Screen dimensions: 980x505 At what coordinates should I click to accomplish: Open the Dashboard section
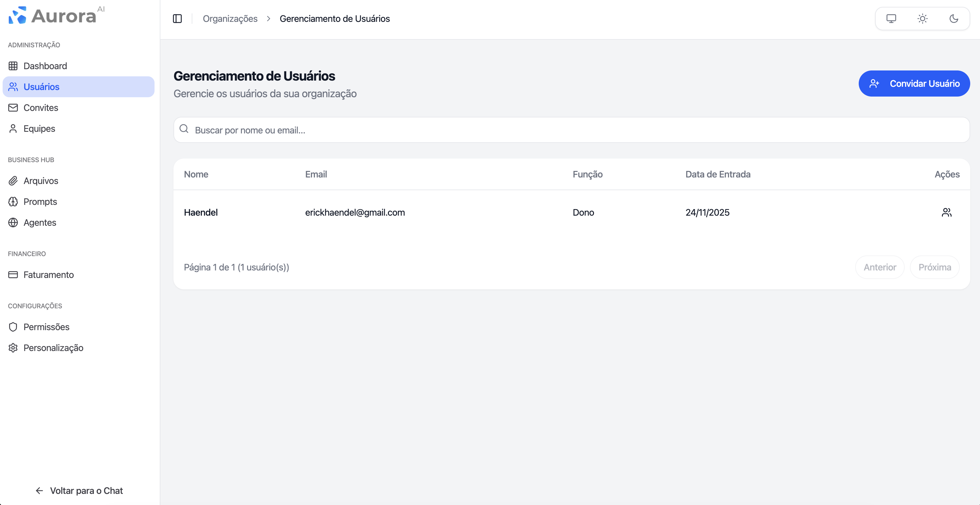[45, 66]
